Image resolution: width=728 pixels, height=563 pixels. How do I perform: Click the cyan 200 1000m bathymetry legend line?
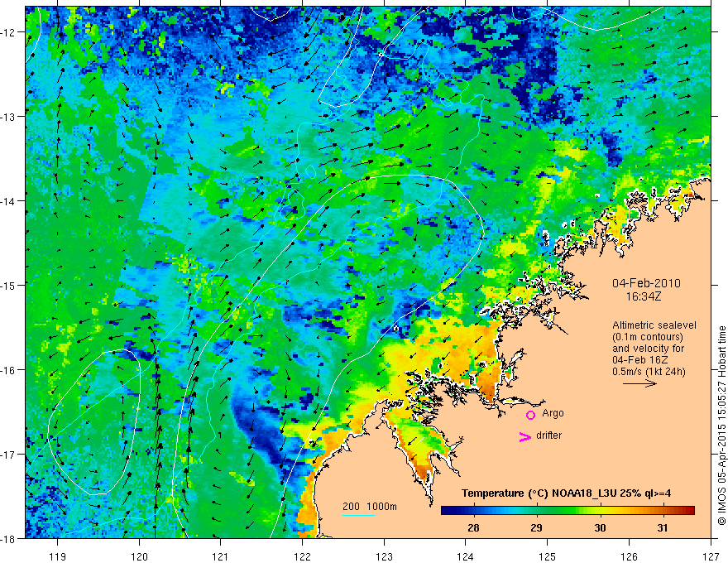(x=359, y=515)
